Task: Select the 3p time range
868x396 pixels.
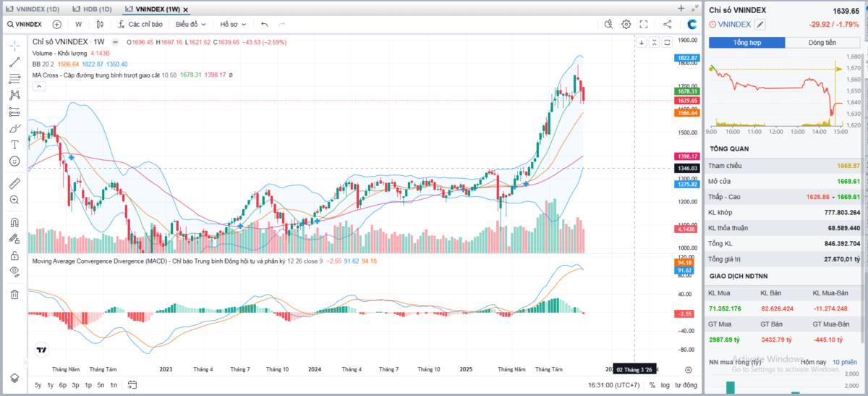Action: point(76,385)
